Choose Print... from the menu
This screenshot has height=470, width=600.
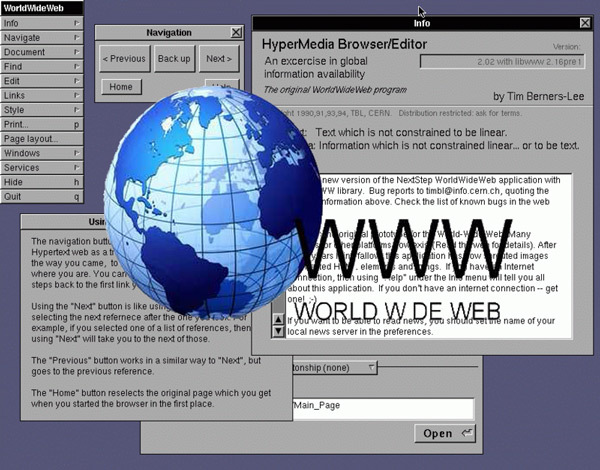tap(42, 124)
